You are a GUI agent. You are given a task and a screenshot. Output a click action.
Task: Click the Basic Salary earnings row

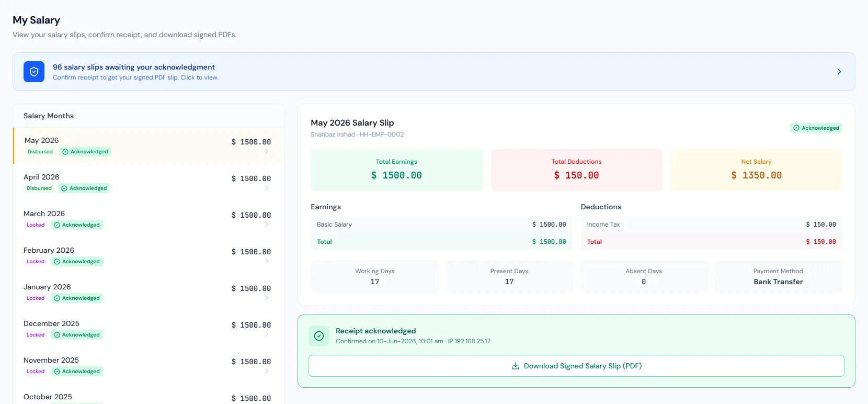(441, 225)
